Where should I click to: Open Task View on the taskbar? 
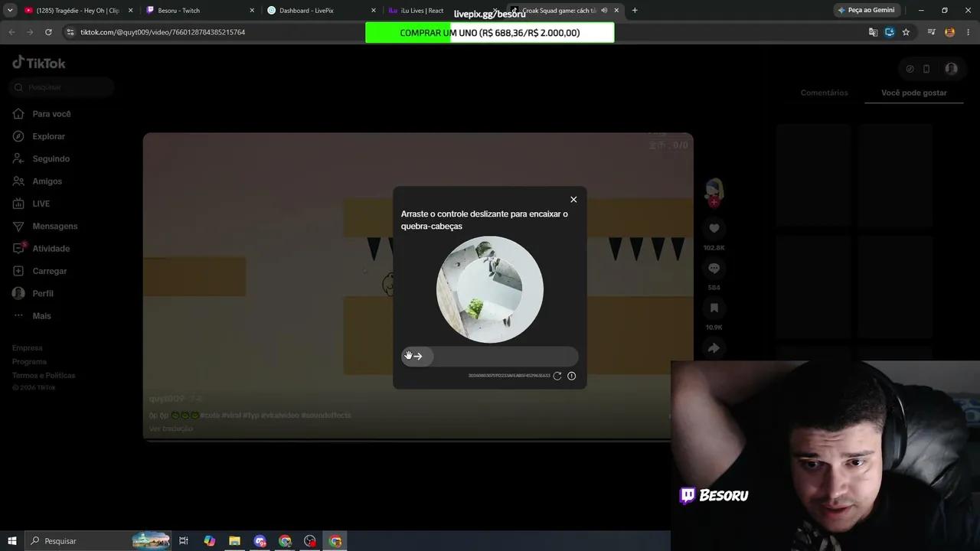184,541
